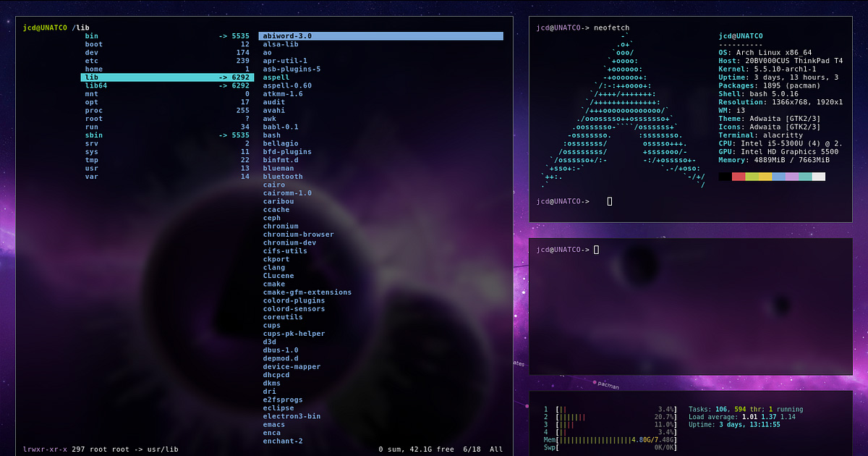Click the proc directory row
868x456 pixels.
(x=167, y=111)
